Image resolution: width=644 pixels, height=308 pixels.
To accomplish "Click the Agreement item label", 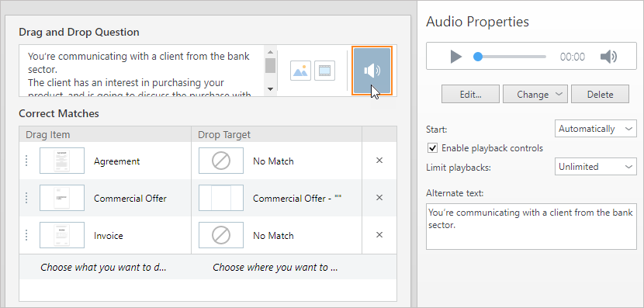I will point(116,161).
